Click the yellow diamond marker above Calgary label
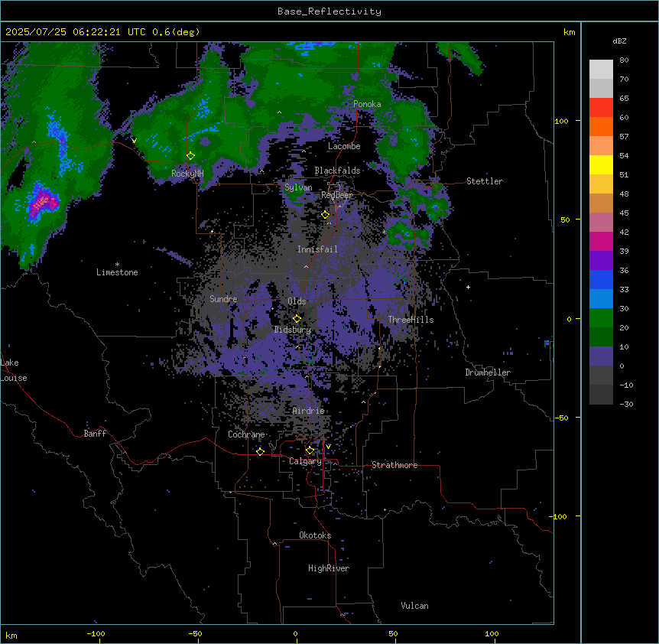The image size is (659, 644). tap(310, 450)
